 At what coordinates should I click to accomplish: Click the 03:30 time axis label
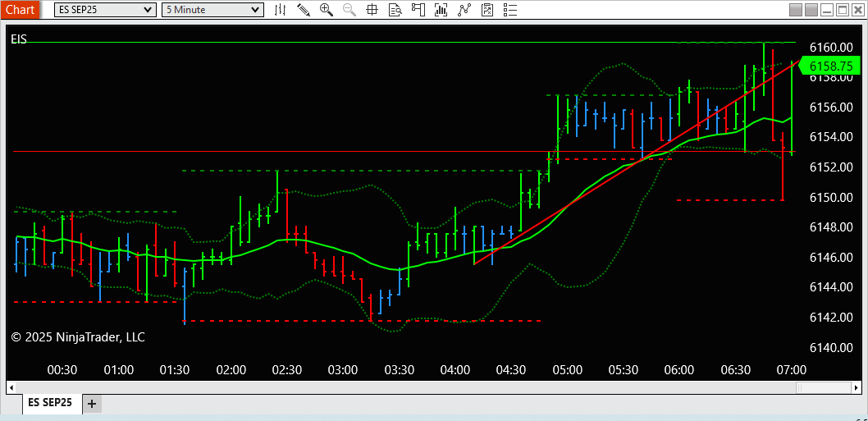pos(399,369)
